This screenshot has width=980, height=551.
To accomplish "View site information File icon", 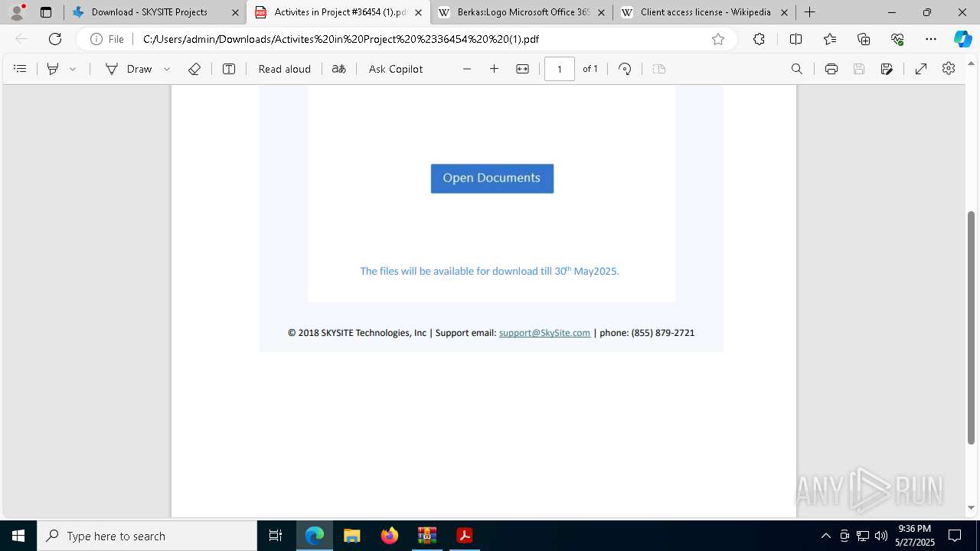I will pyautogui.click(x=107, y=39).
